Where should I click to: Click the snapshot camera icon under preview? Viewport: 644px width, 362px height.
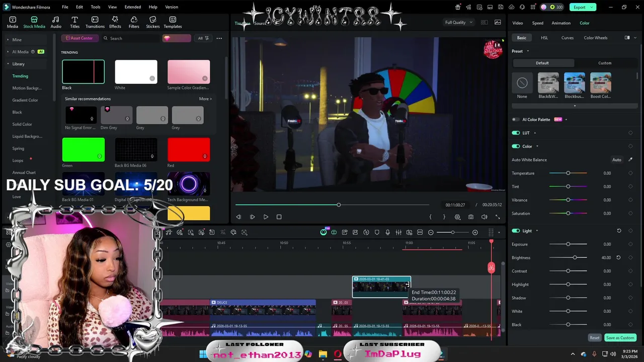(x=470, y=217)
